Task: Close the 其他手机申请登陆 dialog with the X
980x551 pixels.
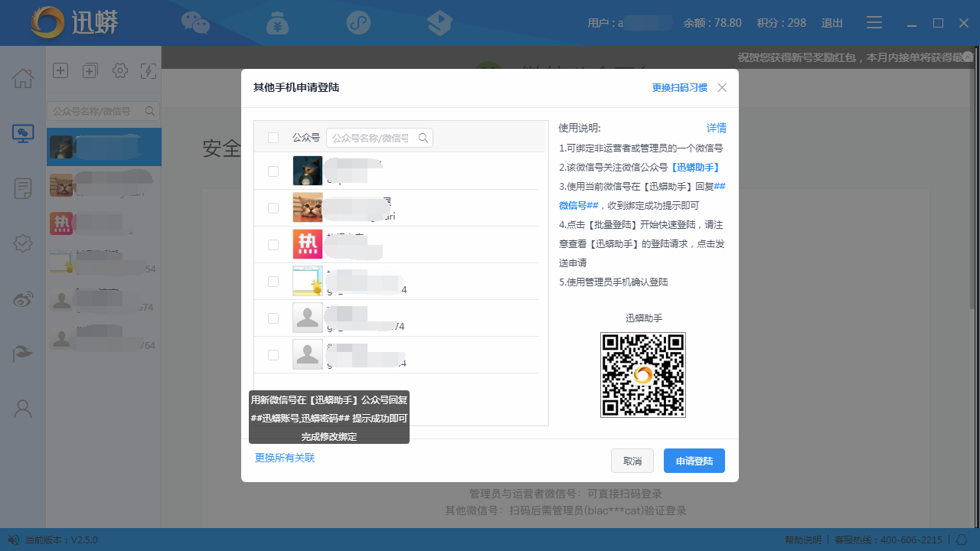Action: tap(722, 88)
